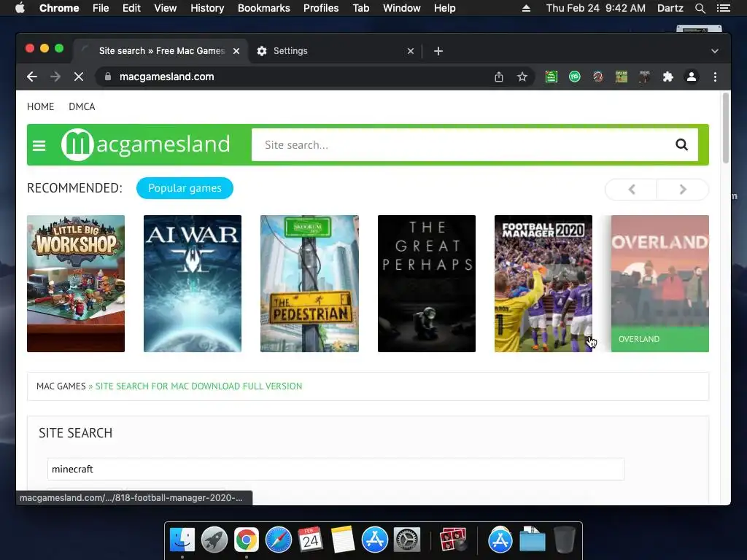Click the page vertical scrollbar
Viewport: 747px width, 560px height.
pos(726,128)
